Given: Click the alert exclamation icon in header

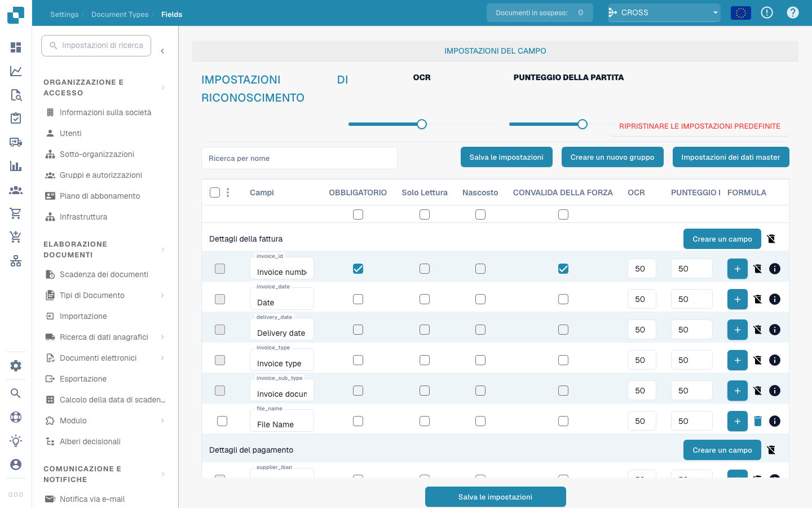Looking at the screenshot, I should coord(767,12).
